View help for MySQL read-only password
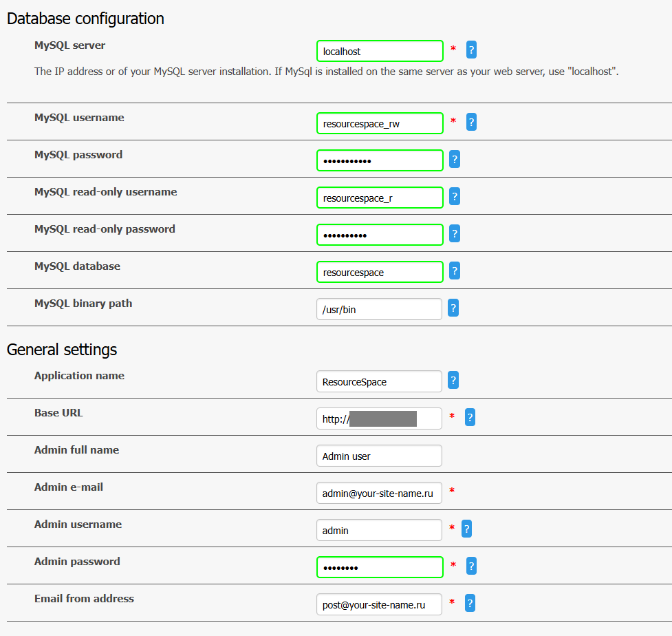Screen dimensions: 672x636 click(454, 234)
